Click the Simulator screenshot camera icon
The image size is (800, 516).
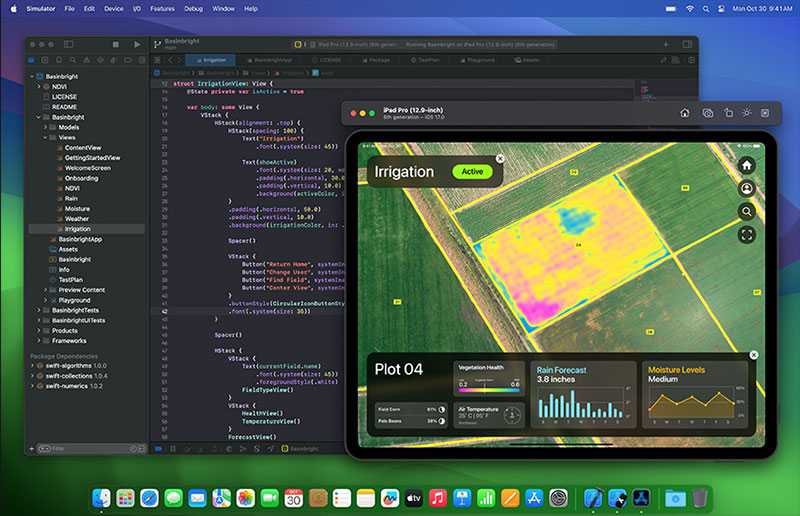click(707, 113)
